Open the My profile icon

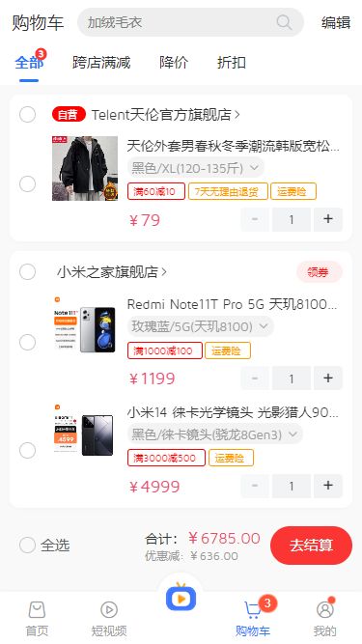pyautogui.click(x=325, y=610)
